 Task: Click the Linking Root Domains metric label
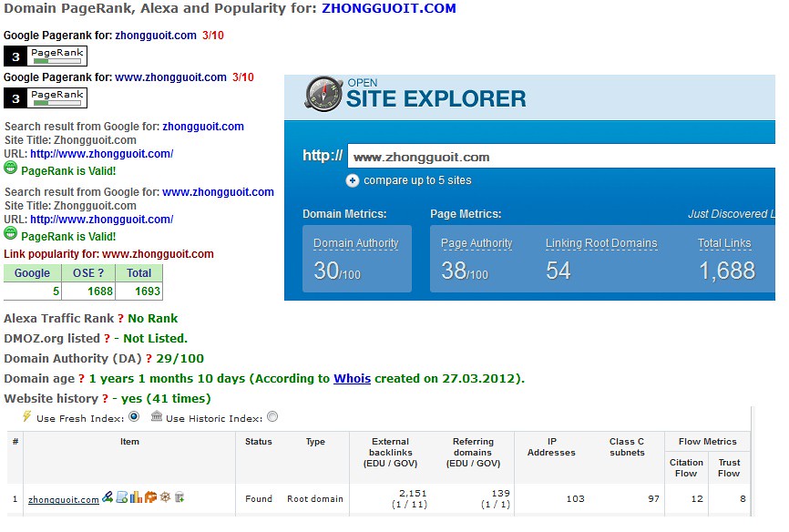601,243
